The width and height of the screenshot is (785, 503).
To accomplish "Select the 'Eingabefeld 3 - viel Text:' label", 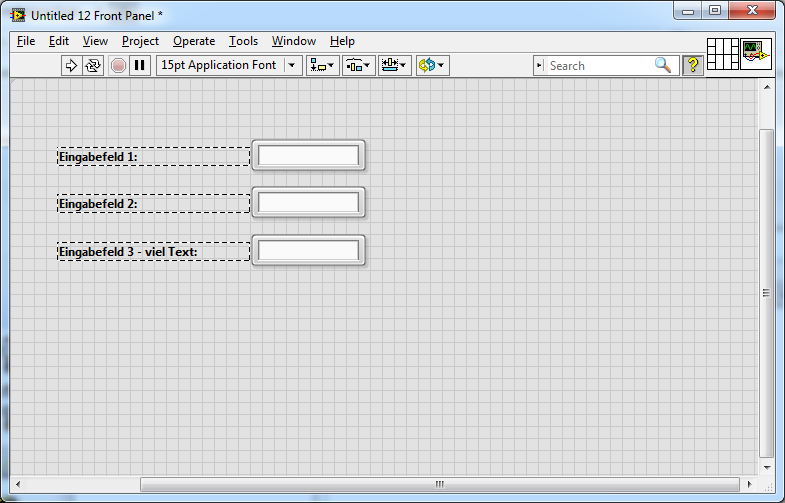I will pyautogui.click(x=128, y=252).
